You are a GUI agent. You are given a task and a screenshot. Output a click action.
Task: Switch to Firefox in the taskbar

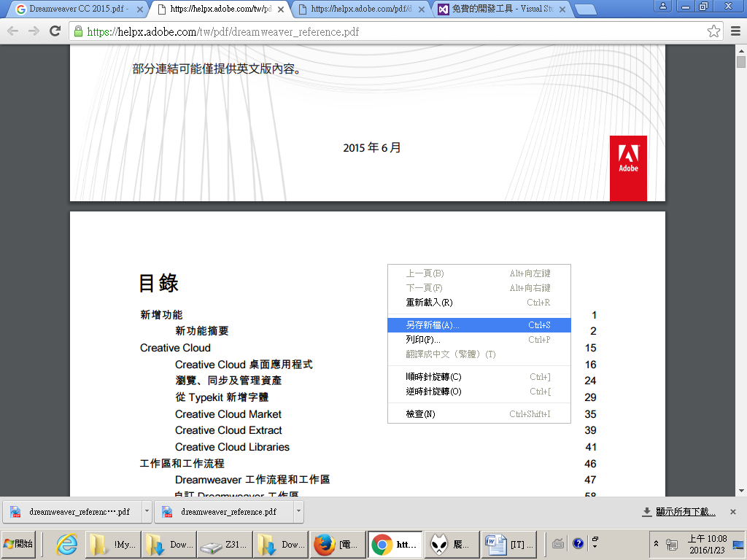coord(337,544)
